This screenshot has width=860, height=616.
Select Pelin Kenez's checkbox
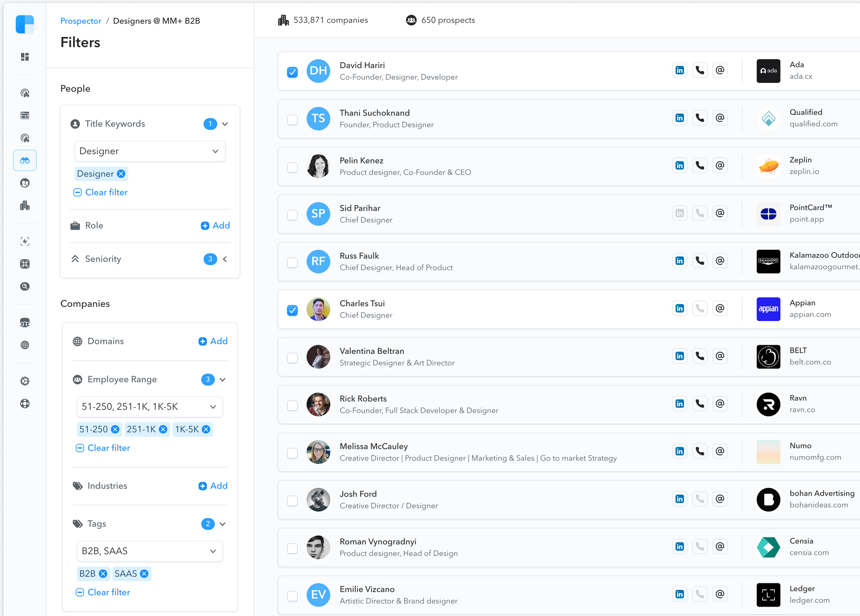point(292,167)
